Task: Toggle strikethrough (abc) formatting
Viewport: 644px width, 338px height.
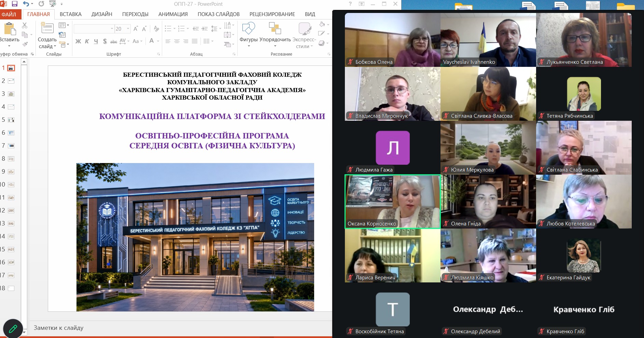Action: tap(114, 41)
